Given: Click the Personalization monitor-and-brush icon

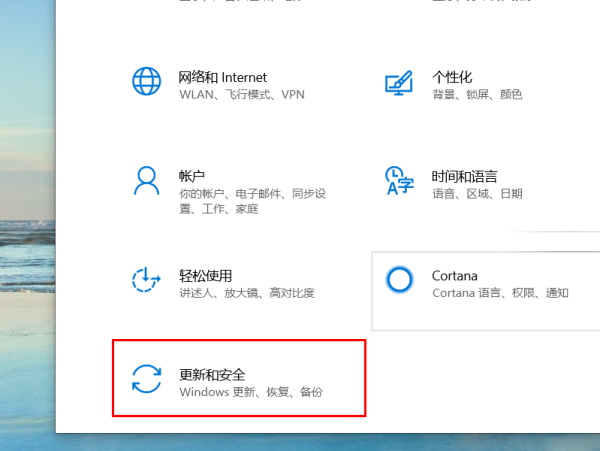Looking at the screenshot, I should click(399, 82).
